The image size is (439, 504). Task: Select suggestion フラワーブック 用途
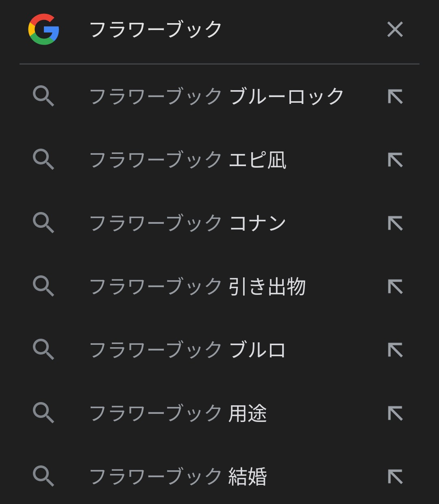[x=219, y=413]
